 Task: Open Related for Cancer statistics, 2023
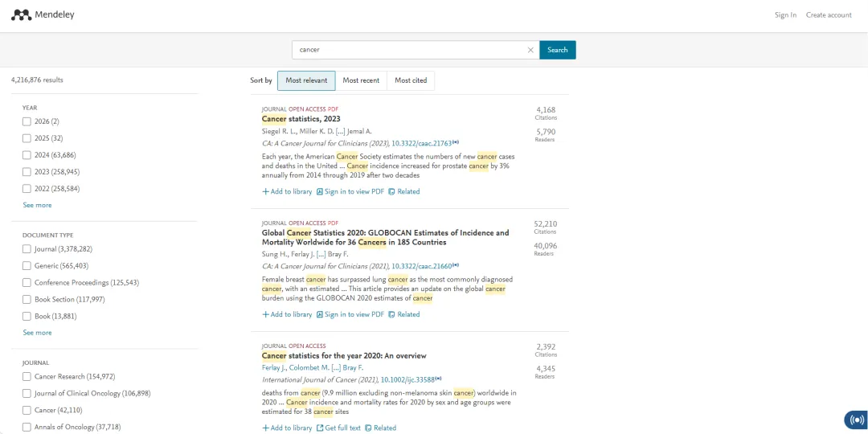404,191
